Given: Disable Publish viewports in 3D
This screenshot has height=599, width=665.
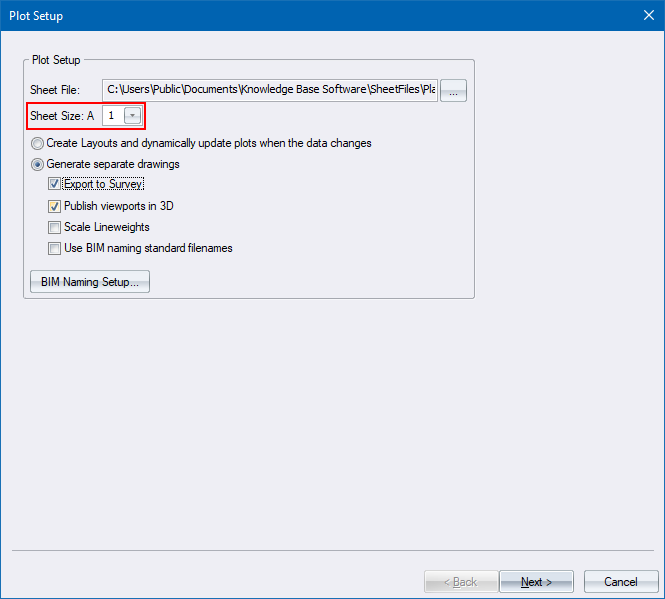Looking at the screenshot, I should coord(55,206).
